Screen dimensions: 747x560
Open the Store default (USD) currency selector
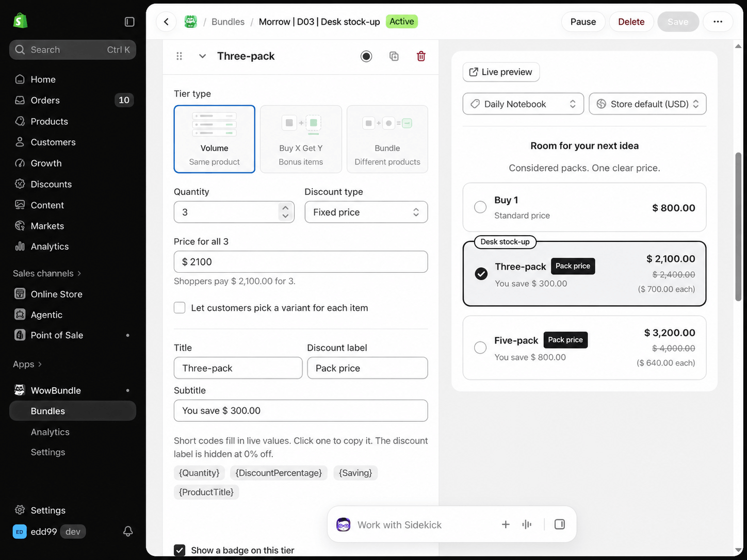[x=647, y=104]
